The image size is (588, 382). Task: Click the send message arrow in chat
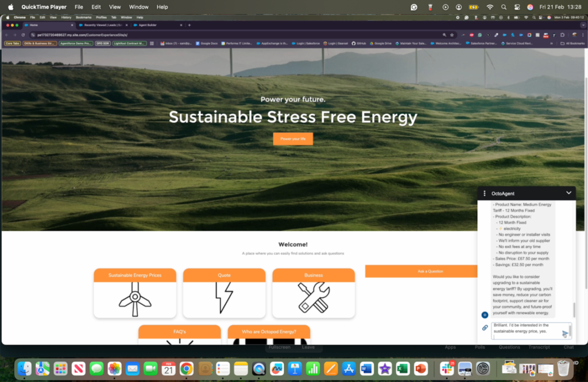coord(565,333)
